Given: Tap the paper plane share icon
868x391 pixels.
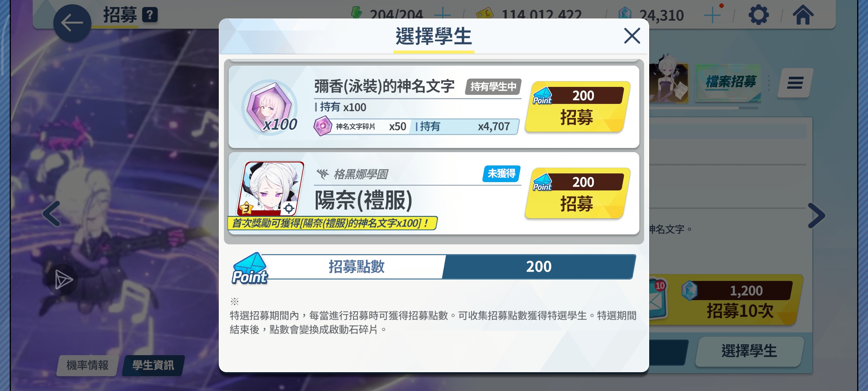Looking at the screenshot, I should (63, 280).
